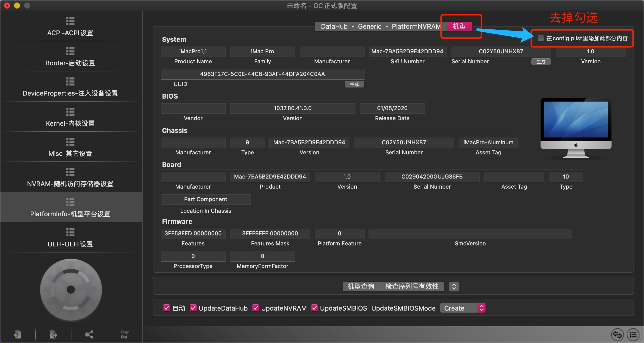Click the Product Name input field
The image size is (644, 343).
tap(193, 52)
